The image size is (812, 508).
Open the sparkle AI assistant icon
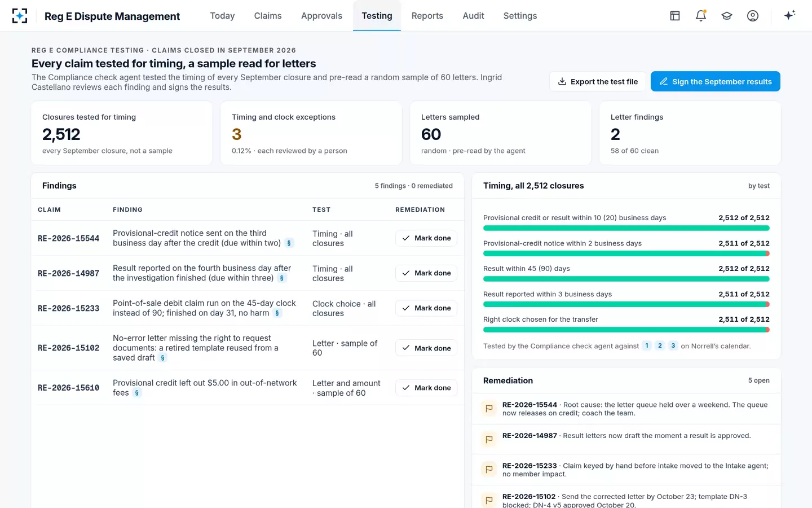pos(789,15)
